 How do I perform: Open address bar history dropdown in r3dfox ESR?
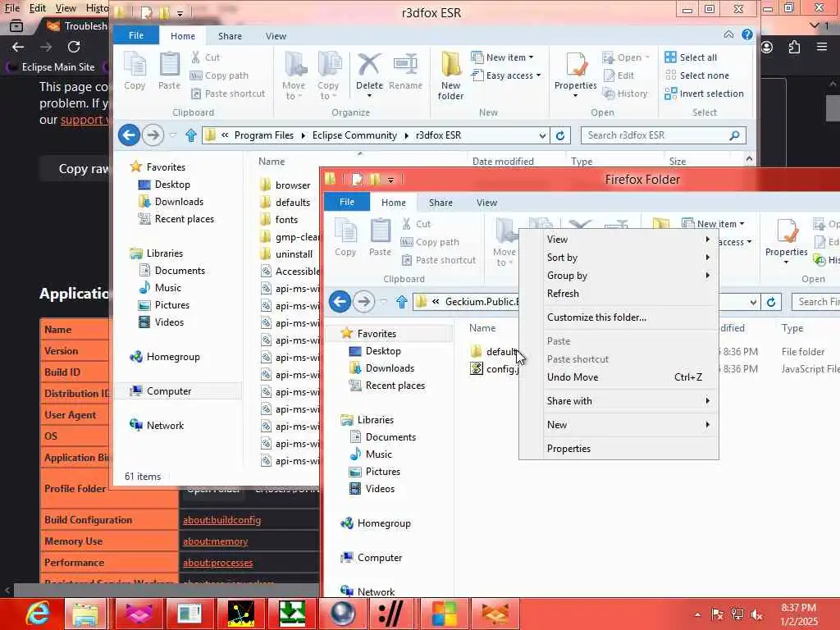tap(542, 135)
